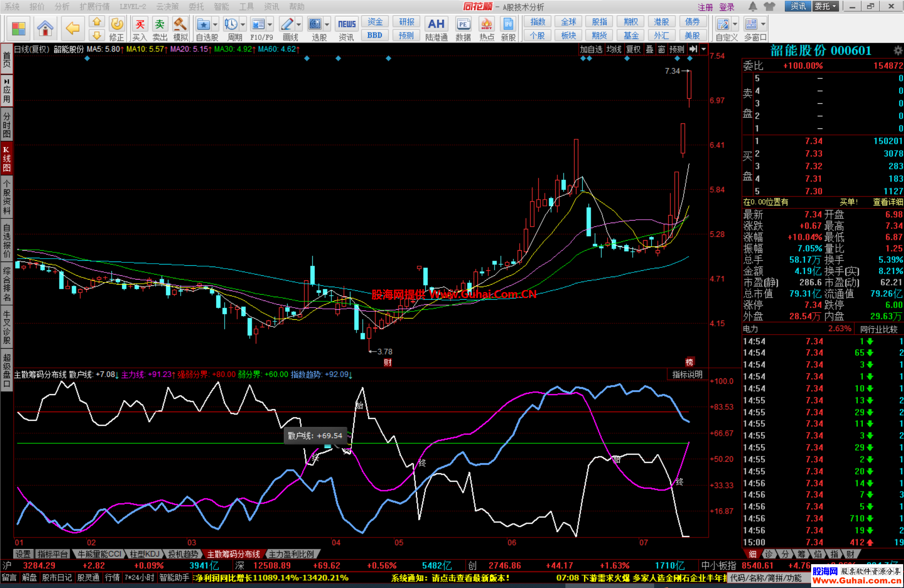
Task: Open the 多窗口 multi-window icon
Action: coord(751,25)
